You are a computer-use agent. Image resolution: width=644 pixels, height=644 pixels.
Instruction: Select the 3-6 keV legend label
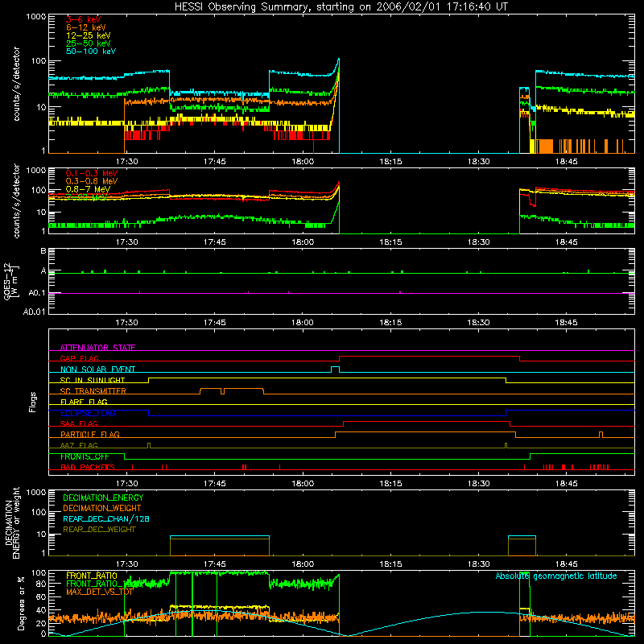pos(83,19)
